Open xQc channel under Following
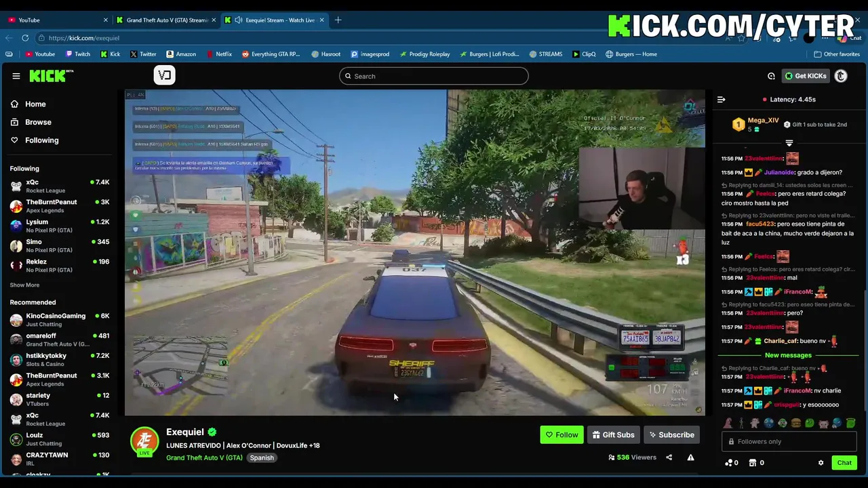The height and width of the screenshot is (488, 868). (60, 186)
